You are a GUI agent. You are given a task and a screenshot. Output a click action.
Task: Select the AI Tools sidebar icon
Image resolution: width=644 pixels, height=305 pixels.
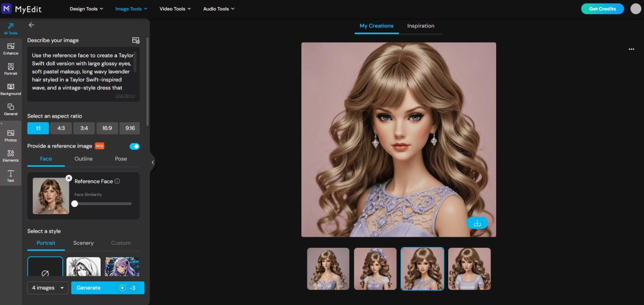(11, 28)
